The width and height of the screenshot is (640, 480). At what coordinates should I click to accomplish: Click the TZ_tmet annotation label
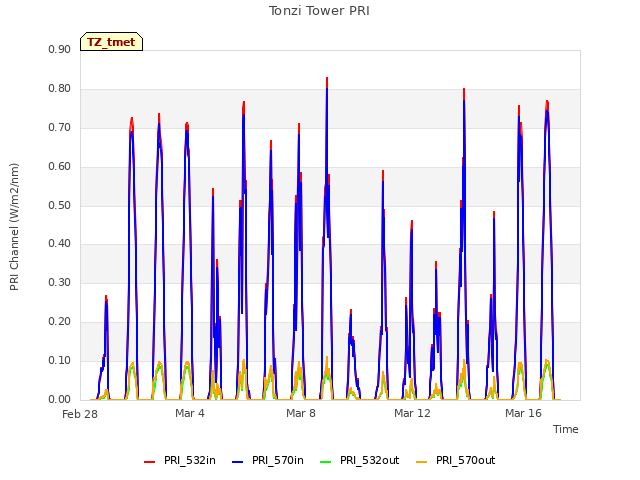(x=111, y=42)
